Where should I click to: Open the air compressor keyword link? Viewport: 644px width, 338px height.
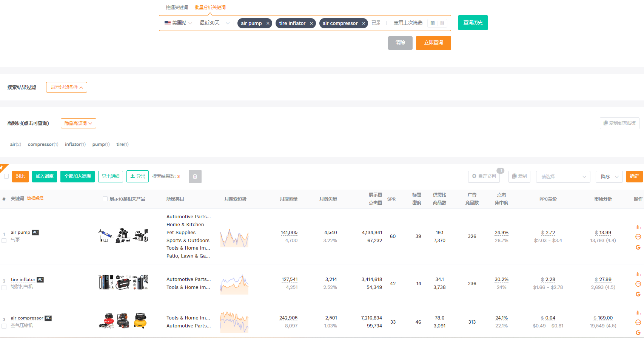click(x=27, y=318)
